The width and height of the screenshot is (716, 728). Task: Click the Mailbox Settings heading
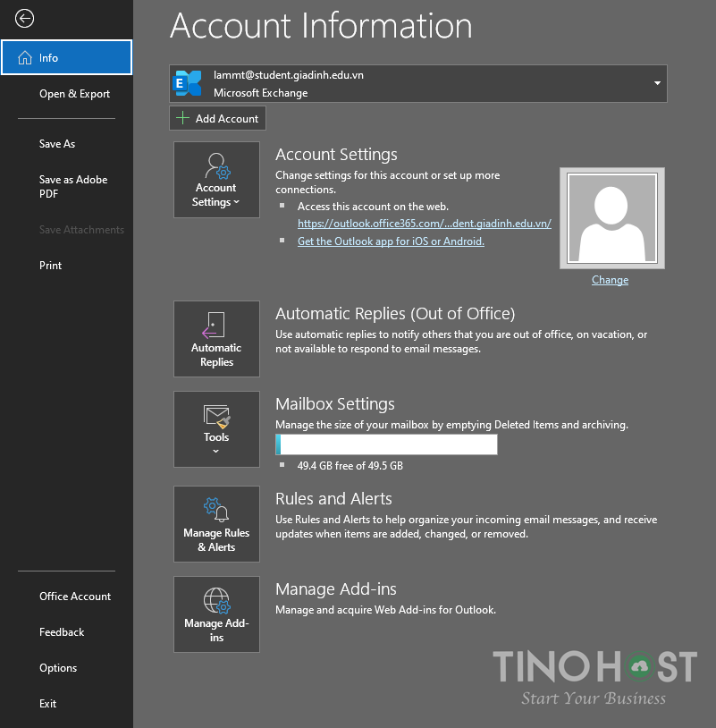pyautogui.click(x=335, y=404)
